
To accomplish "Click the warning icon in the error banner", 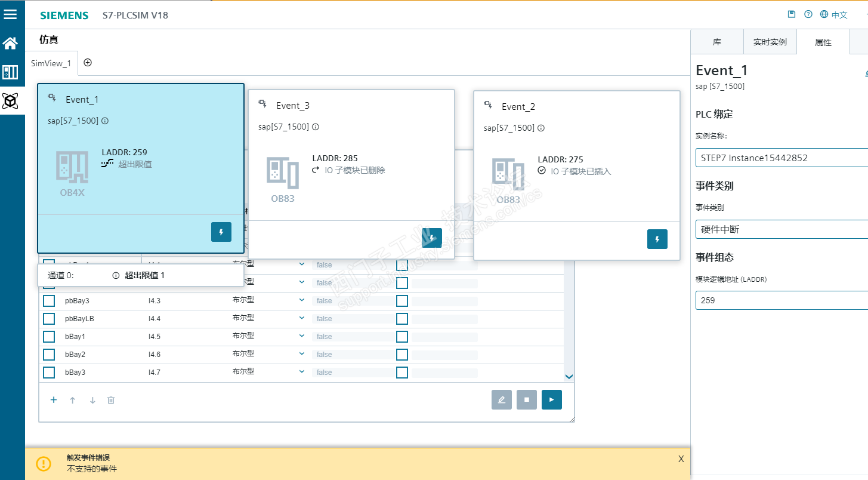I will 44,463.
